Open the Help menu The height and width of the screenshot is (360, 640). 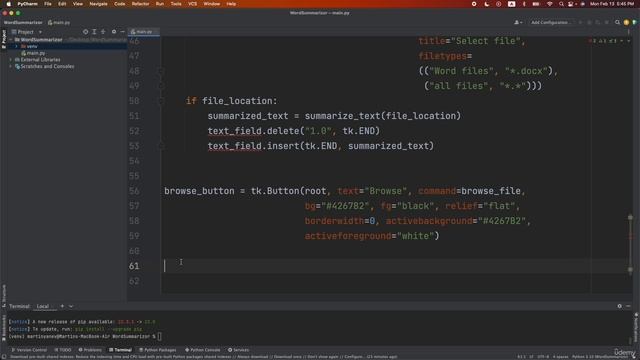click(x=231, y=4)
